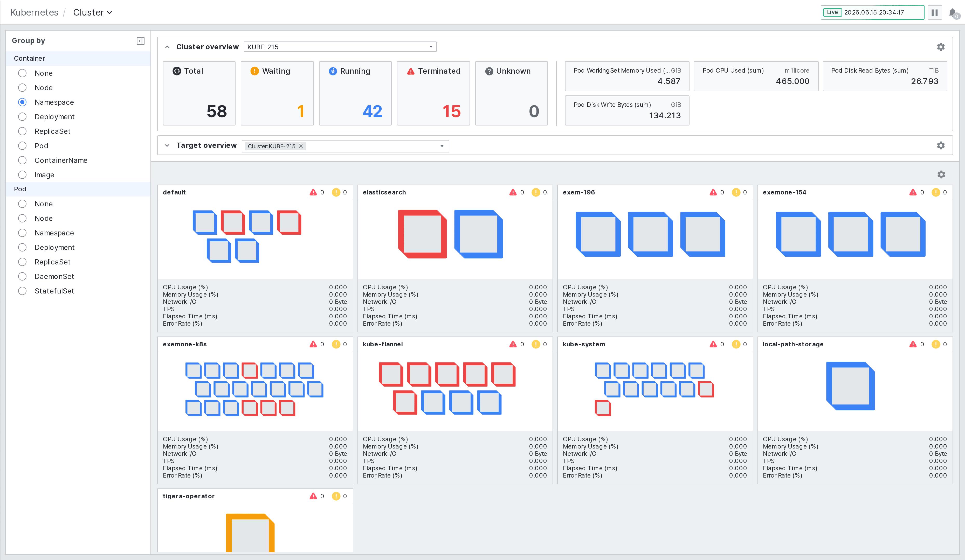Select the red elasticsearch pod cube
This screenshot has width=965, height=560.
click(x=422, y=234)
